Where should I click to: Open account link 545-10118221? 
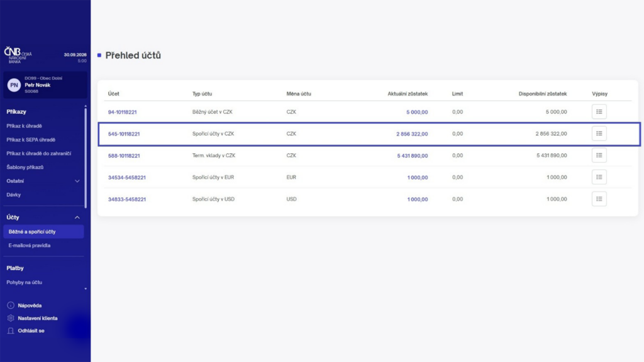click(124, 134)
